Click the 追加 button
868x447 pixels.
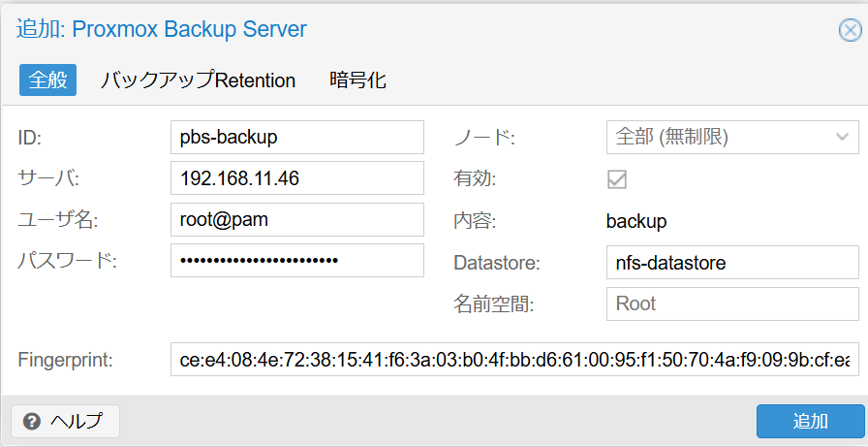810,421
